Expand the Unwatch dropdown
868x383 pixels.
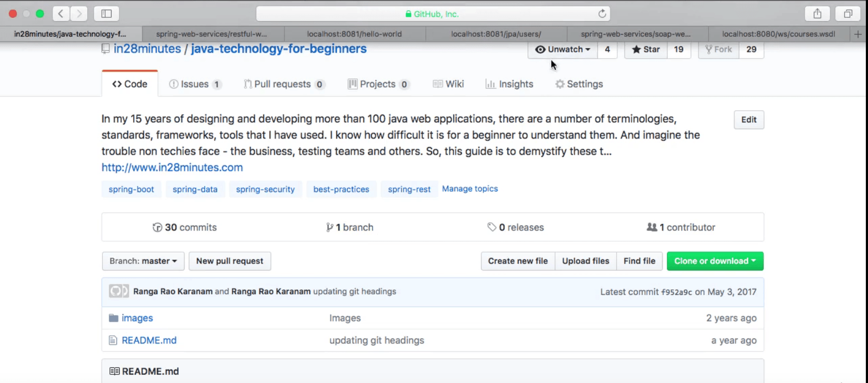(563, 49)
